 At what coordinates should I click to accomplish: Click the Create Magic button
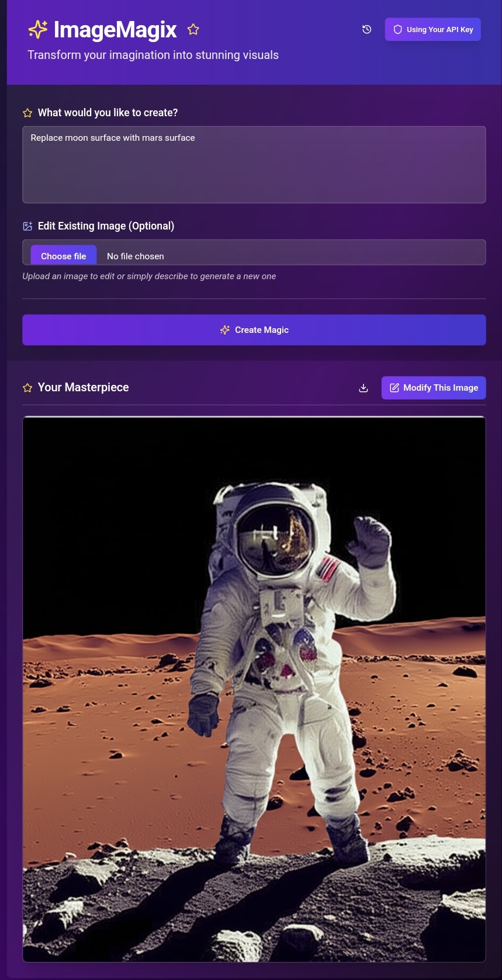point(254,330)
